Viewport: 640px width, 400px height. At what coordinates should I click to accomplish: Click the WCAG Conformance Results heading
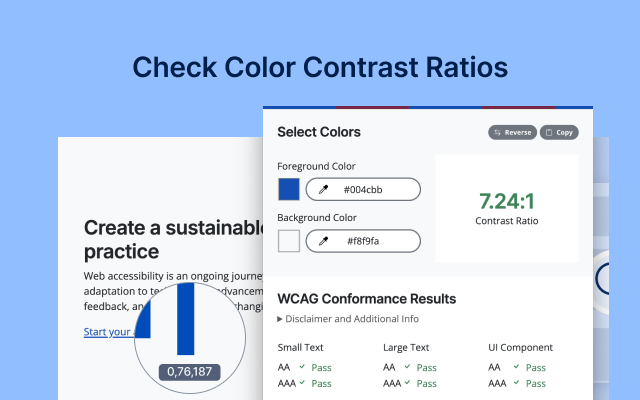tap(367, 298)
